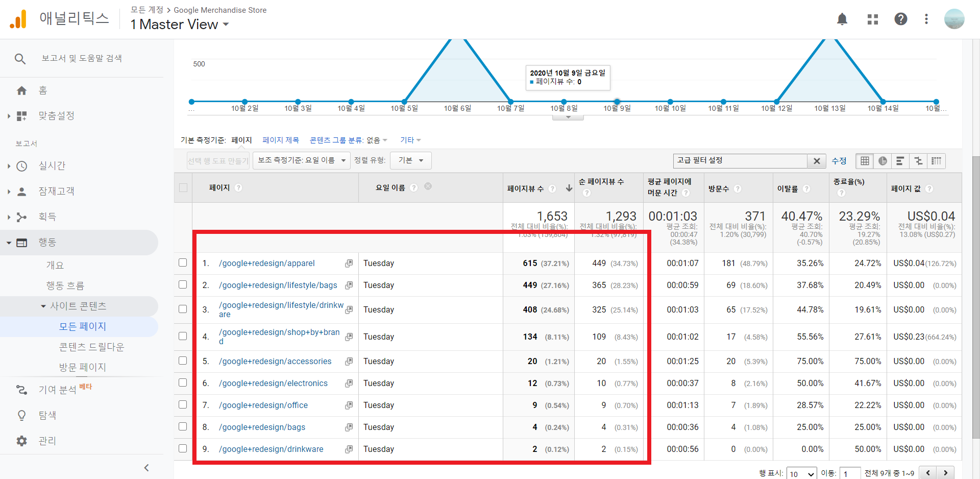Open the apps grid icon
Image resolution: width=980 pixels, height=479 pixels.
(x=873, y=19)
